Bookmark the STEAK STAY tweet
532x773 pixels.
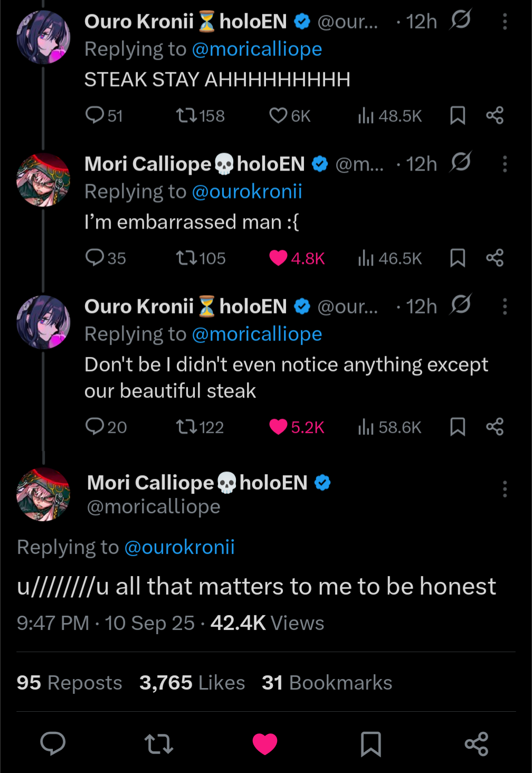coord(458,115)
